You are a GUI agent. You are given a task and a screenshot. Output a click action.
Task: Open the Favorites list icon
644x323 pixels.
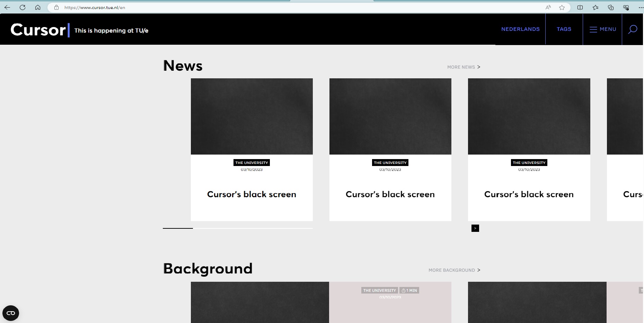pos(595,7)
